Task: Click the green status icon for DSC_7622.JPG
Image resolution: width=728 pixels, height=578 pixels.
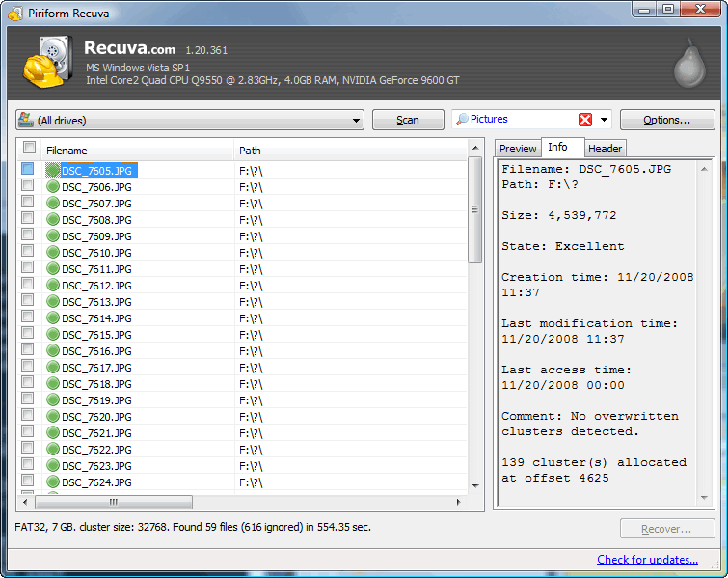Action: [53, 449]
